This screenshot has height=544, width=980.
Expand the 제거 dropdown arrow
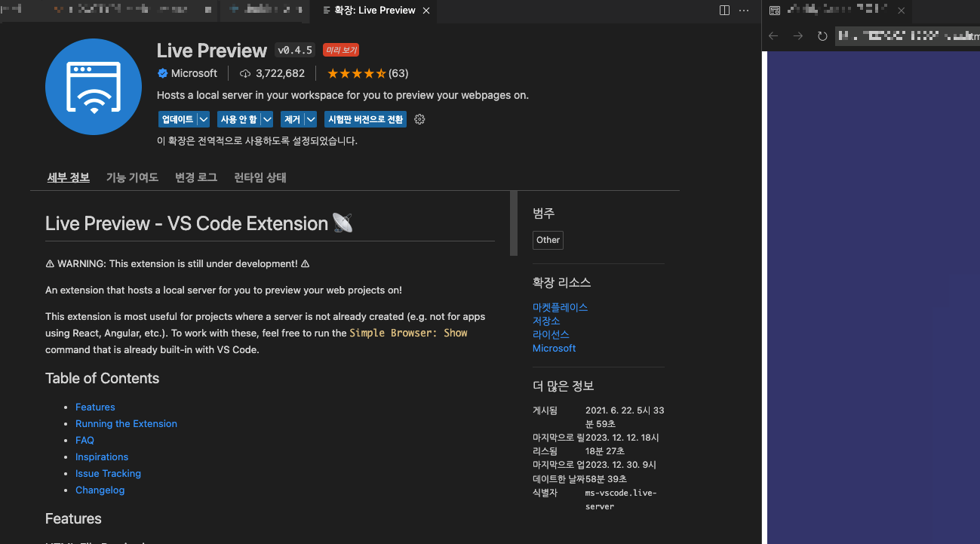point(311,119)
